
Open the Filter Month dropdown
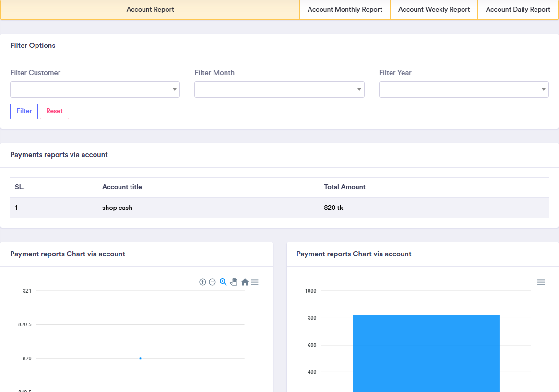279,89
